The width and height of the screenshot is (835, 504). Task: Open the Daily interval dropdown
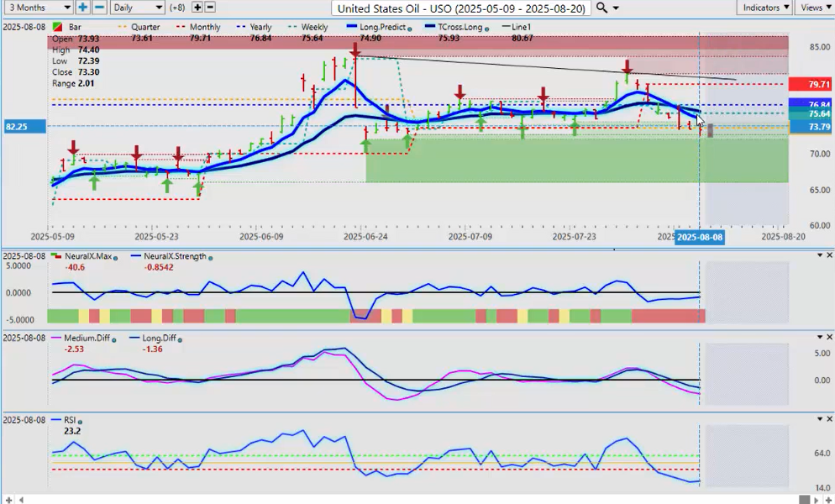click(x=136, y=8)
